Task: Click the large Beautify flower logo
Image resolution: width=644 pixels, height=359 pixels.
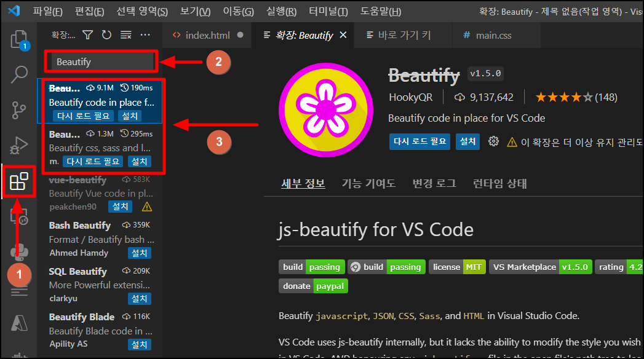Action: click(326, 110)
